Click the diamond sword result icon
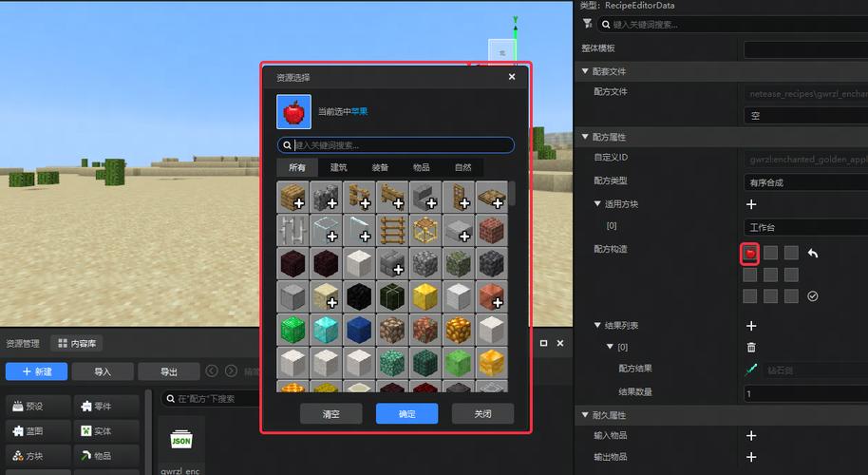 point(751,370)
